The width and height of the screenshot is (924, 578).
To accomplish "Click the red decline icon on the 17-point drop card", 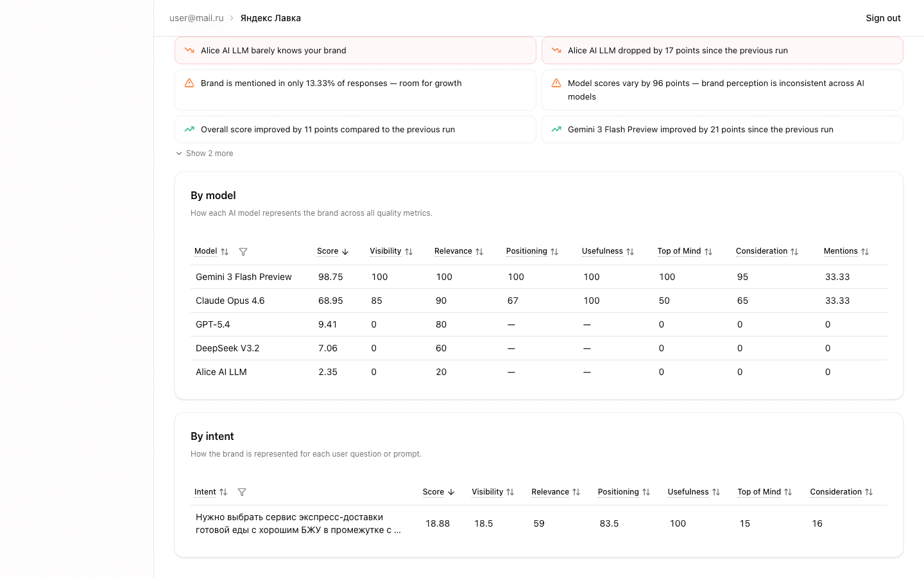I will tap(556, 49).
